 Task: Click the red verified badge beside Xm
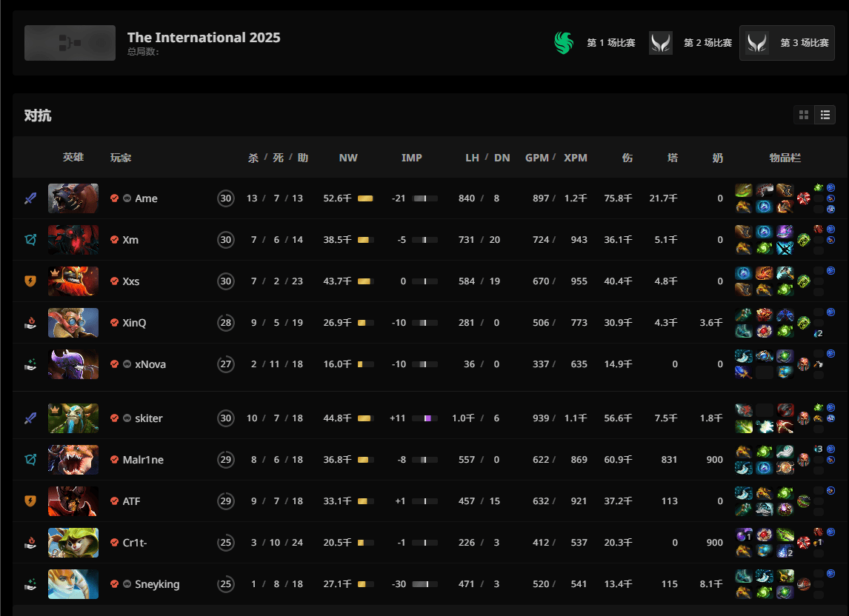[x=114, y=240]
